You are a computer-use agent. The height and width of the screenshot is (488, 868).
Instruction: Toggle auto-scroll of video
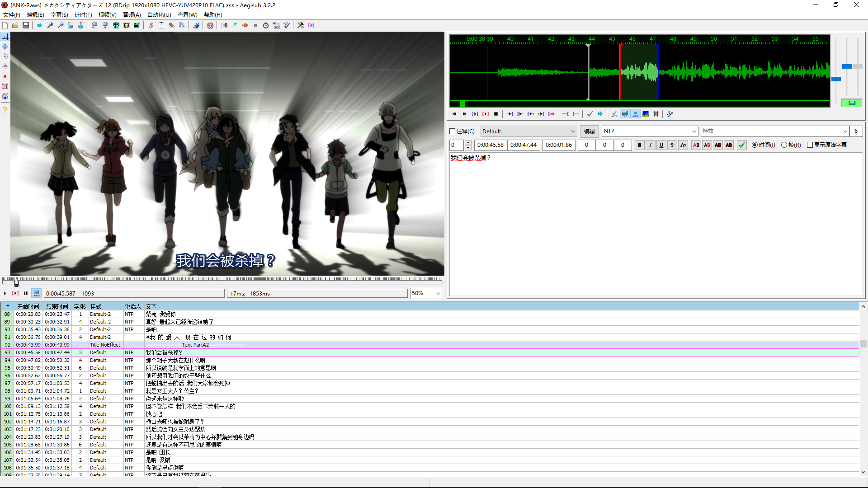[x=37, y=293]
